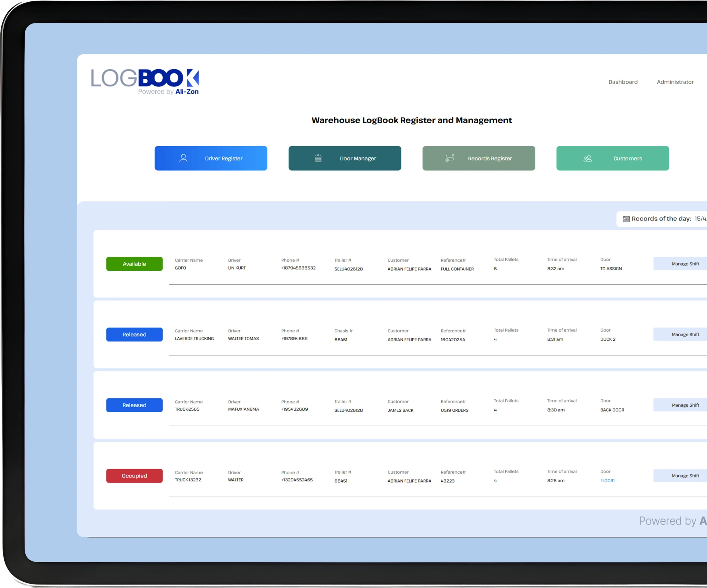
Task: Click the LogBook logo
Action: (145, 82)
